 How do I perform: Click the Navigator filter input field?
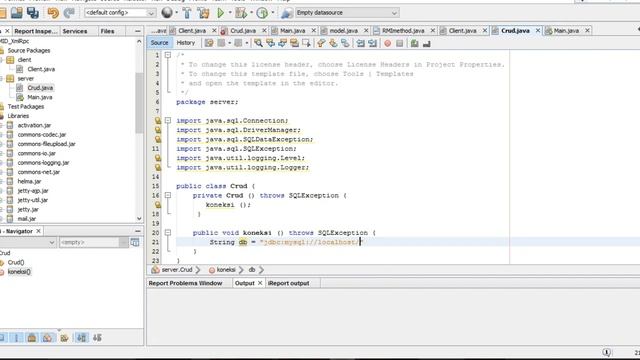89,242
